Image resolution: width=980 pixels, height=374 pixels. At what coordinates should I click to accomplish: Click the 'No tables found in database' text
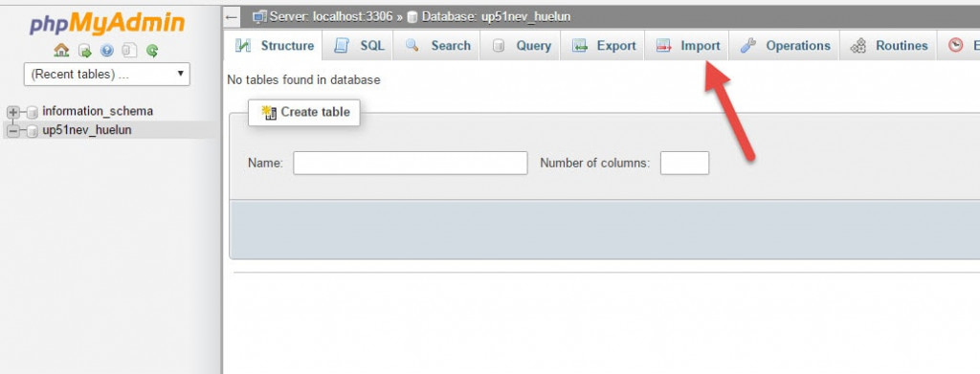303,80
